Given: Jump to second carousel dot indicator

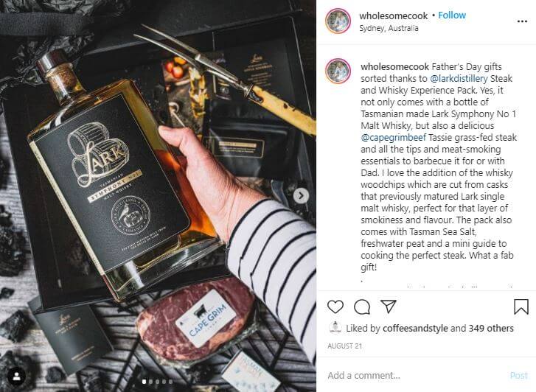Looking at the screenshot, I should tap(150, 382).
